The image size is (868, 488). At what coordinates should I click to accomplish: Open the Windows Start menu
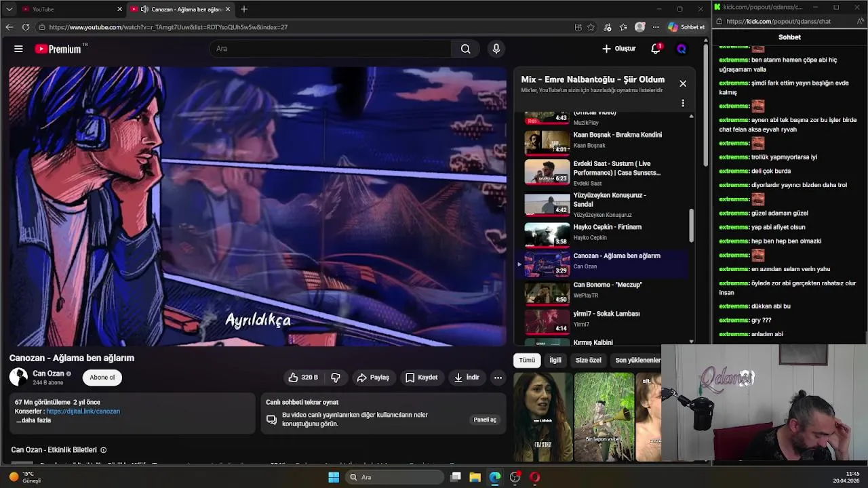(334, 477)
